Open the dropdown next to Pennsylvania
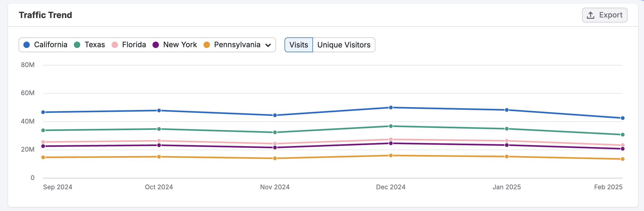This screenshot has height=211, width=644. click(x=268, y=45)
